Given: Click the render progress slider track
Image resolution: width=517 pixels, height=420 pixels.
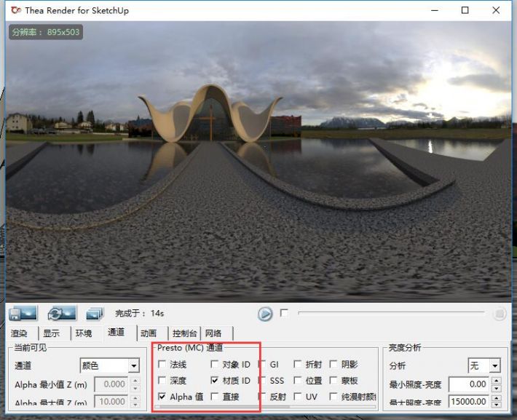Looking at the screenshot, I should click(391, 312).
